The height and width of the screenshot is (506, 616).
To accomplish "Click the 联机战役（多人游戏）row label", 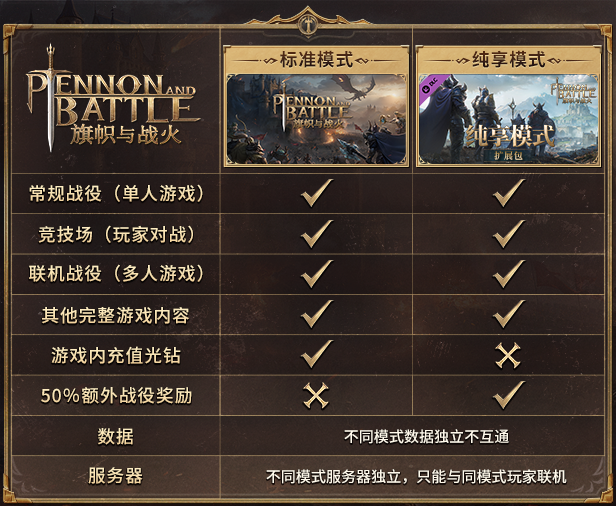I will (x=116, y=274).
